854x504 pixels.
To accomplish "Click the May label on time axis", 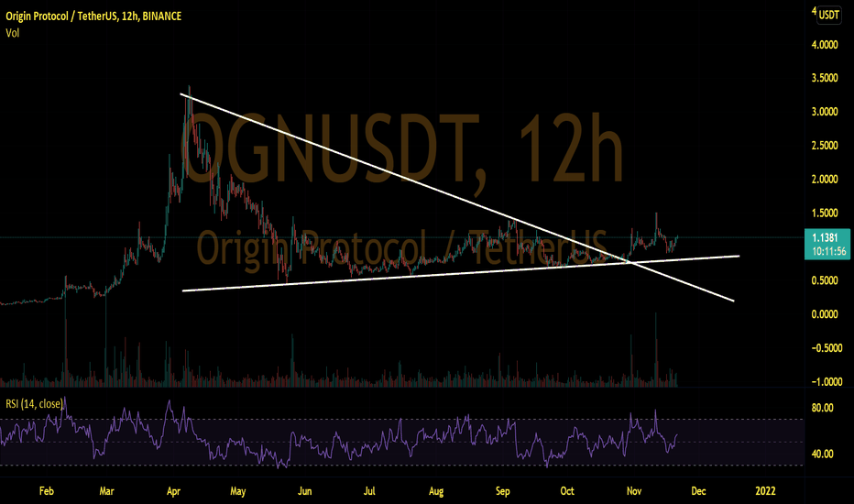I will (238, 491).
